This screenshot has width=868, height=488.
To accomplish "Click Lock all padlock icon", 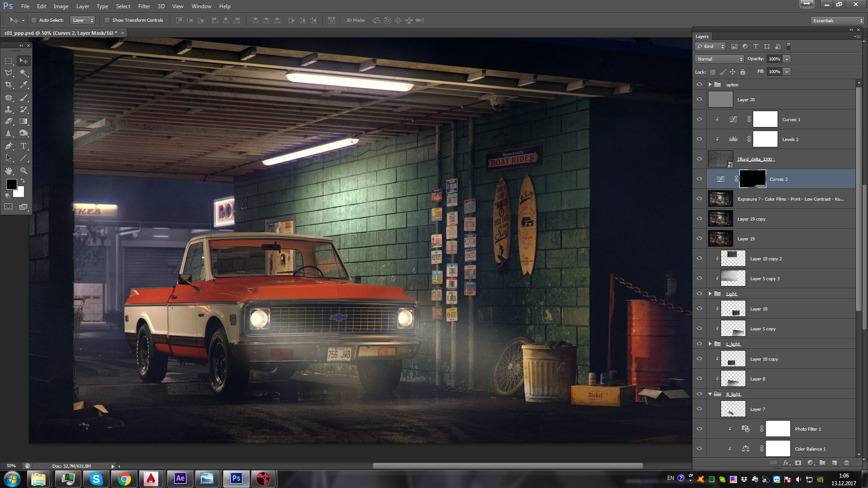I will [x=743, y=72].
